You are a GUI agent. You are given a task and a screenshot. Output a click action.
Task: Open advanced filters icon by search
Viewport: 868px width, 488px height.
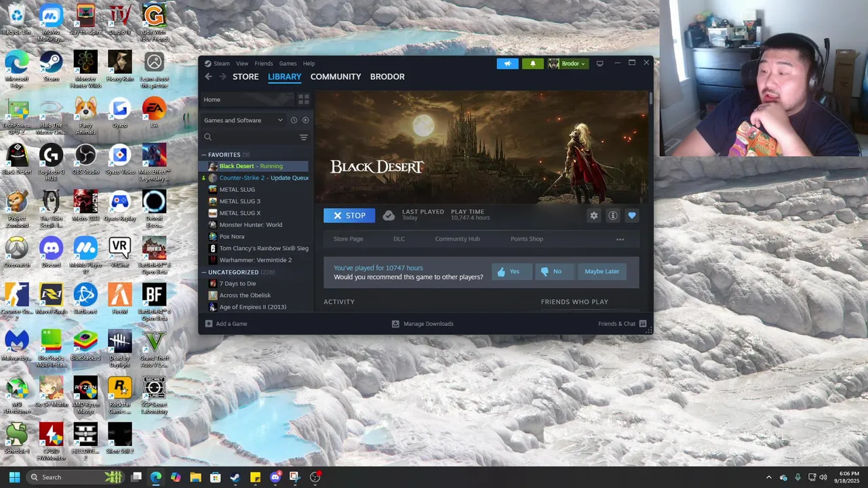304,137
